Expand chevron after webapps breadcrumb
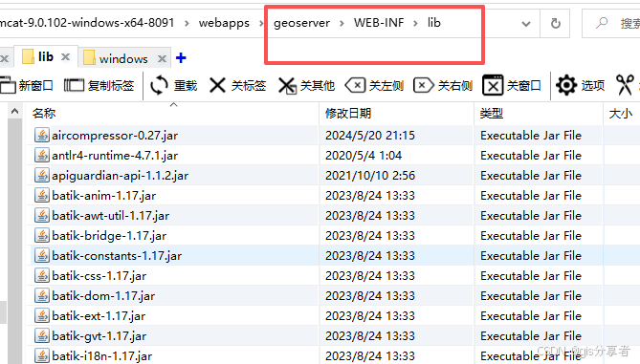640x364 pixels. 261,23
